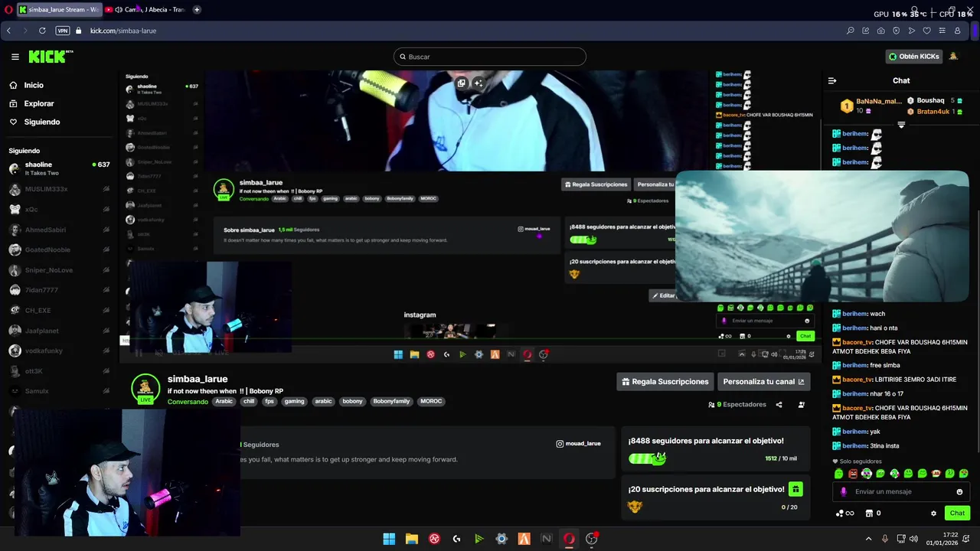Open Opera GX from taskbar
Viewport: 980px width, 551px height.
(x=569, y=539)
